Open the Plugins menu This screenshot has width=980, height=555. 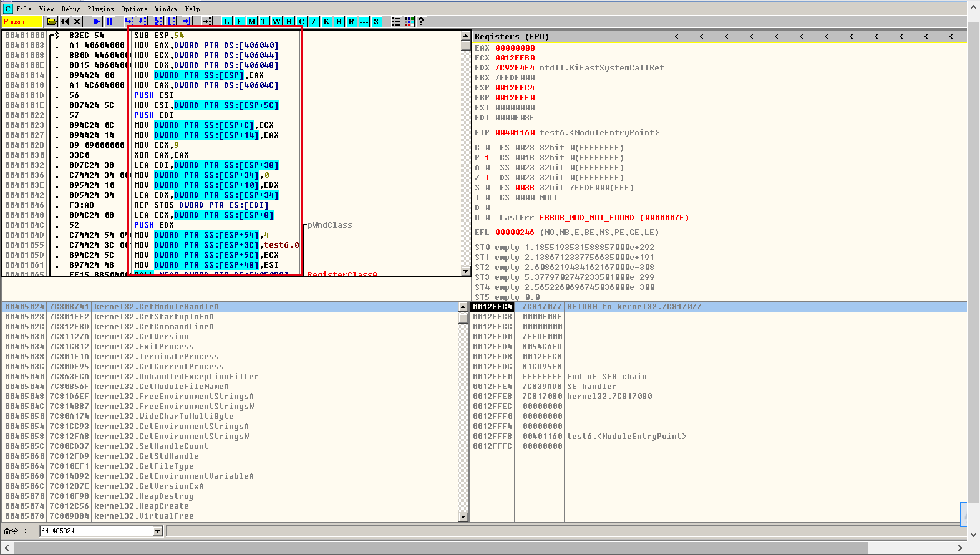click(x=100, y=9)
